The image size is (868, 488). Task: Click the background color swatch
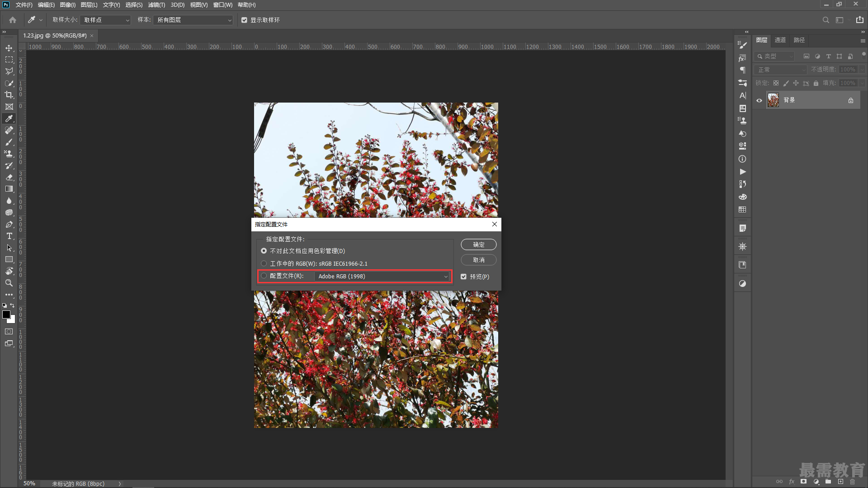pyautogui.click(x=12, y=320)
